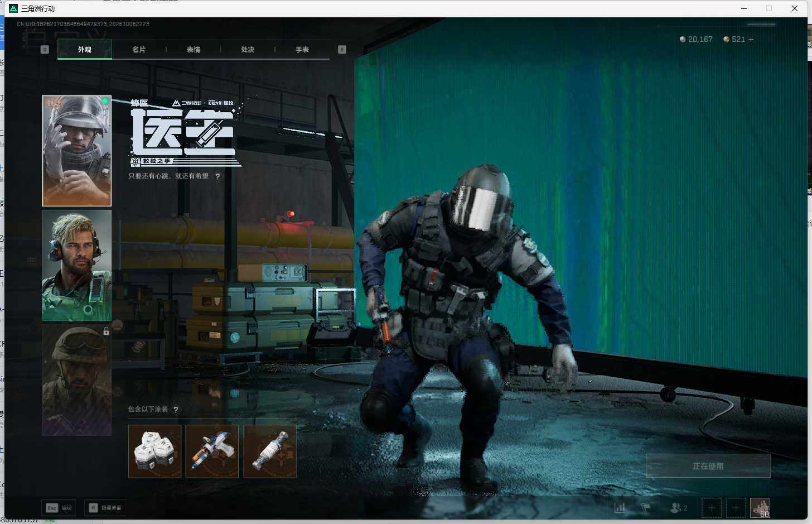This screenshot has height=524, width=812.
Task: Click the second empty plus slot
Action: tap(736, 508)
